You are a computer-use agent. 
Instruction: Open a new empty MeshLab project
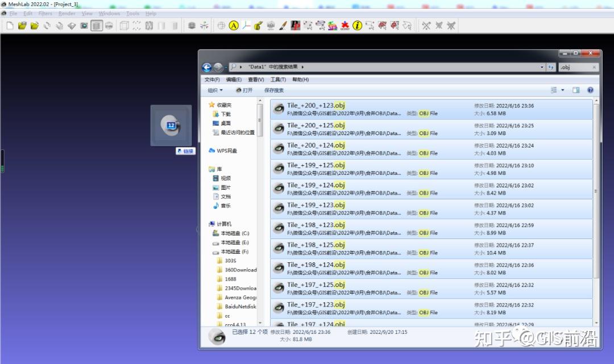(x=10, y=26)
